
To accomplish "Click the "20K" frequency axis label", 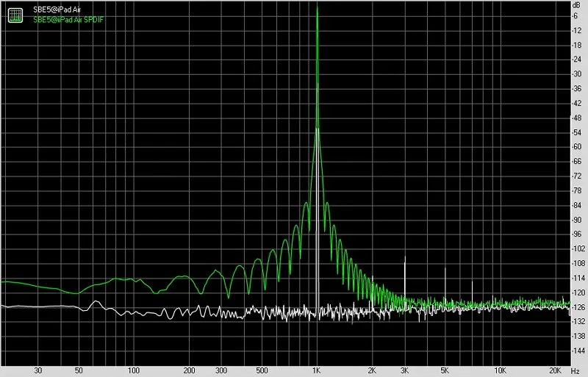I will tap(555, 370).
